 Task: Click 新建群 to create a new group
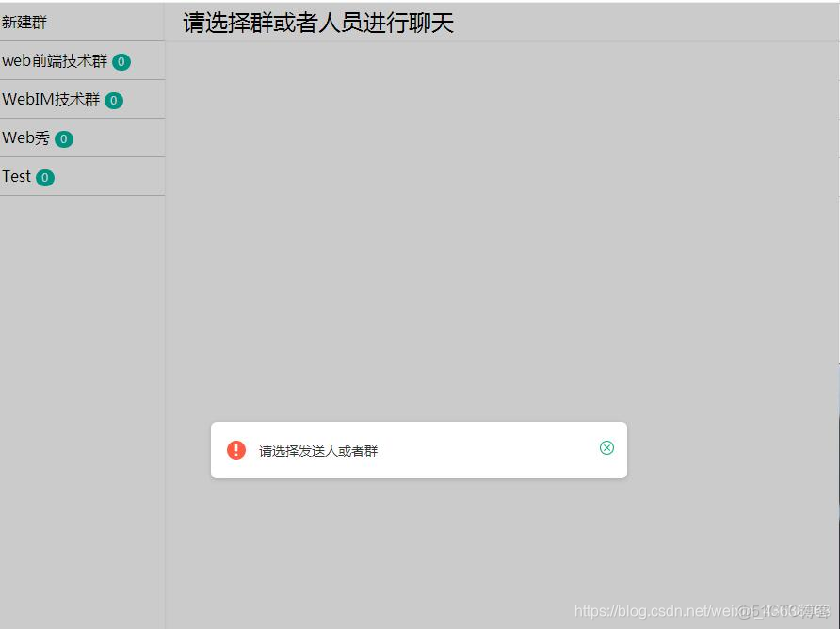(24, 22)
